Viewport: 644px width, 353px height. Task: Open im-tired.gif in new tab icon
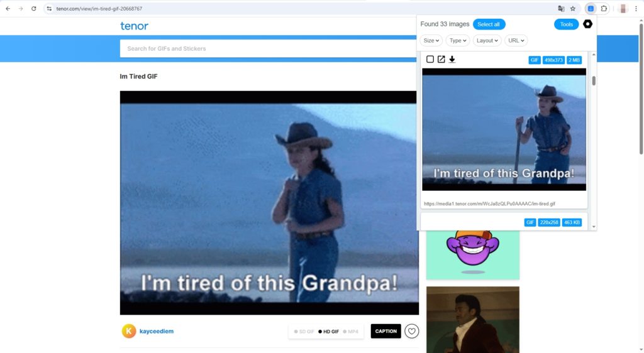[x=441, y=60]
